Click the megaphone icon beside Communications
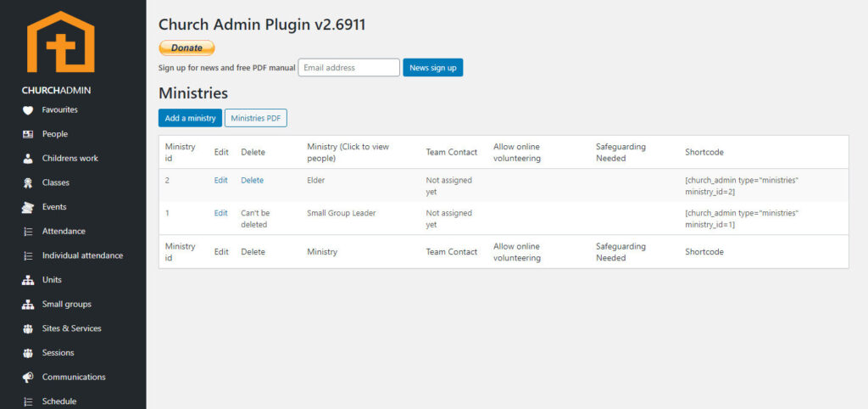 click(28, 378)
